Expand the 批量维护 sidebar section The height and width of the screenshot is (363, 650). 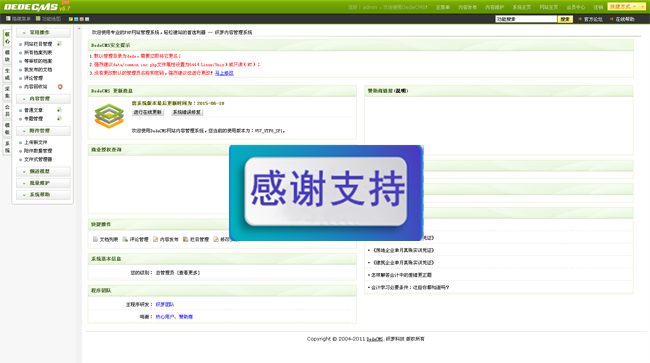tap(43, 183)
